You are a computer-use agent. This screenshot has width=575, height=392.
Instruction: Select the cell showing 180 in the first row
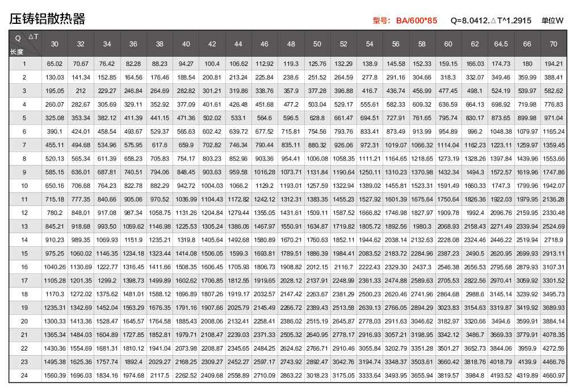pos(527,64)
